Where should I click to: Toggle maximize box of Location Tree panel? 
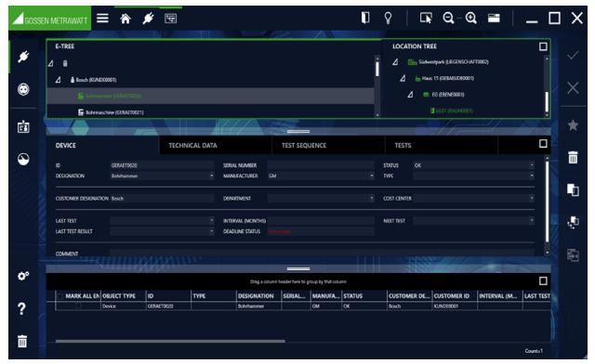point(543,46)
